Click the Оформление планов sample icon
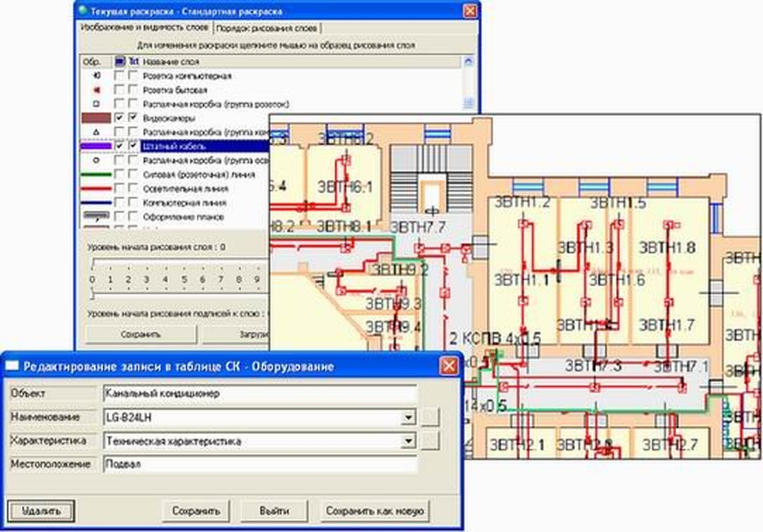This screenshot has width=763, height=532. (x=96, y=216)
